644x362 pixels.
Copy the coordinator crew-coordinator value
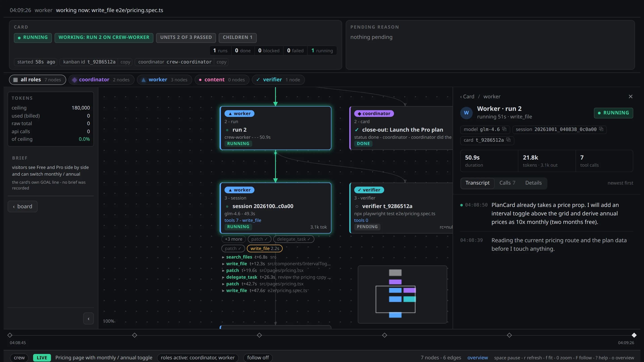[x=221, y=62]
